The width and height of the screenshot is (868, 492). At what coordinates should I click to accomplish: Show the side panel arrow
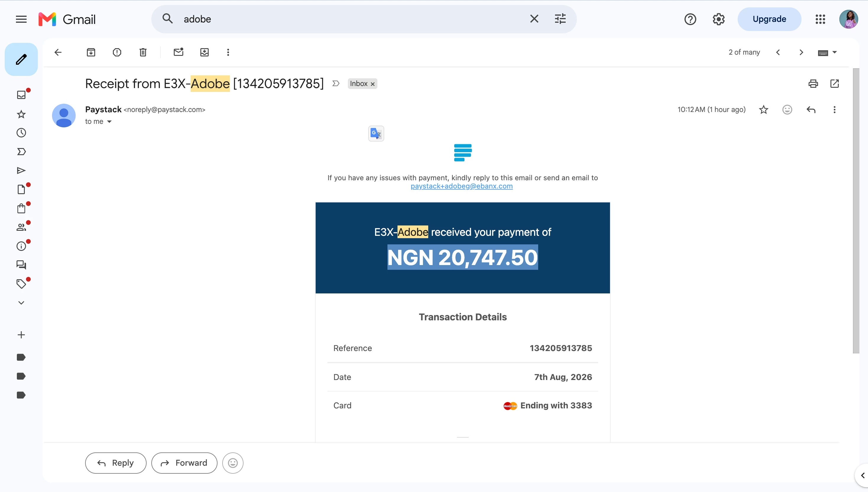click(x=862, y=475)
